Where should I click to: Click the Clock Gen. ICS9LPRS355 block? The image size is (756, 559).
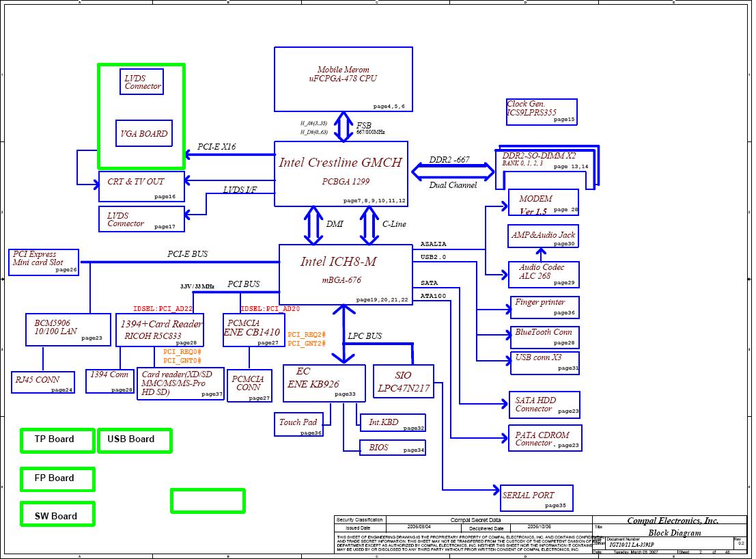click(x=542, y=112)
